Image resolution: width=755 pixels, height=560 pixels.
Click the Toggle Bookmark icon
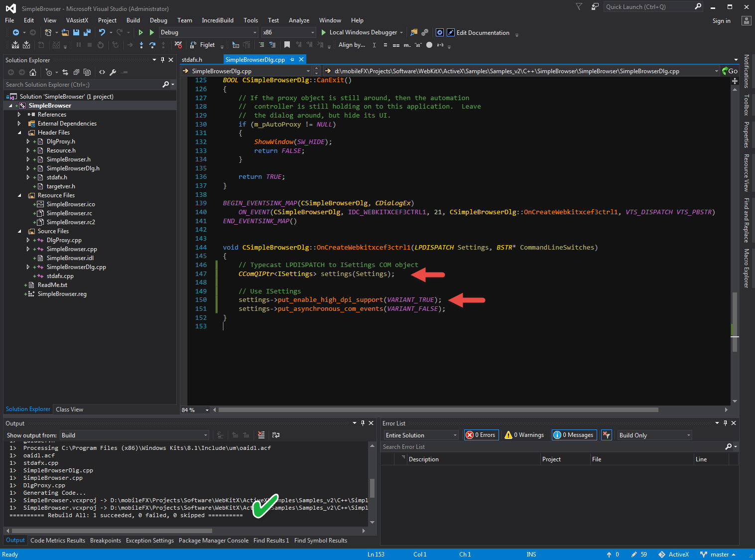click(x=287, y=45)
